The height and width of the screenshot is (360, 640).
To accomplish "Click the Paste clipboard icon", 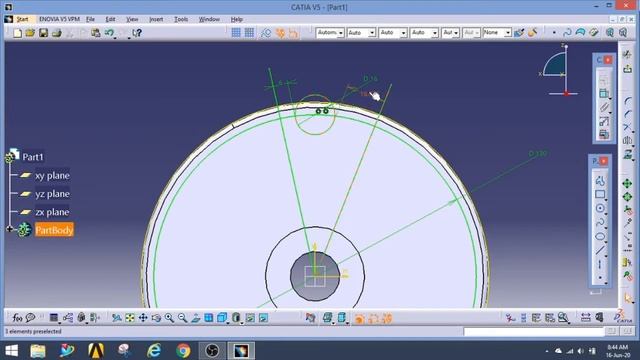I will (x=96, y=33).
